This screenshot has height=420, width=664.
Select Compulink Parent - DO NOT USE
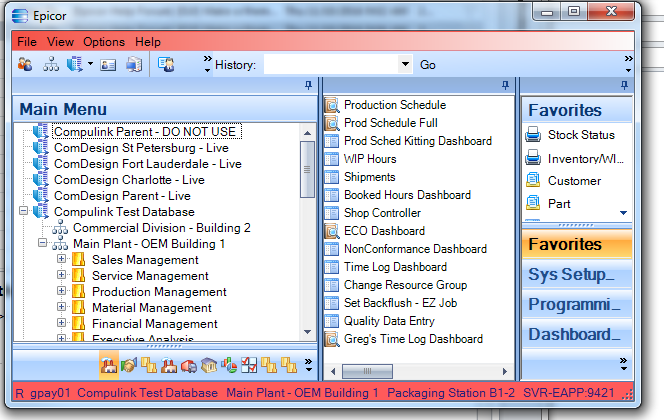(147, 132)
